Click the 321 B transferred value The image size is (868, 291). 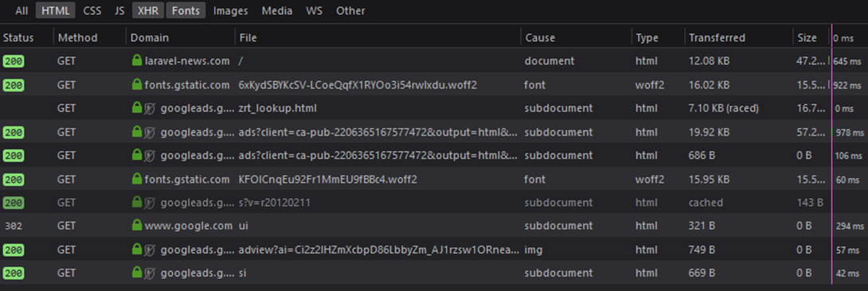click(x=702, y=225)
